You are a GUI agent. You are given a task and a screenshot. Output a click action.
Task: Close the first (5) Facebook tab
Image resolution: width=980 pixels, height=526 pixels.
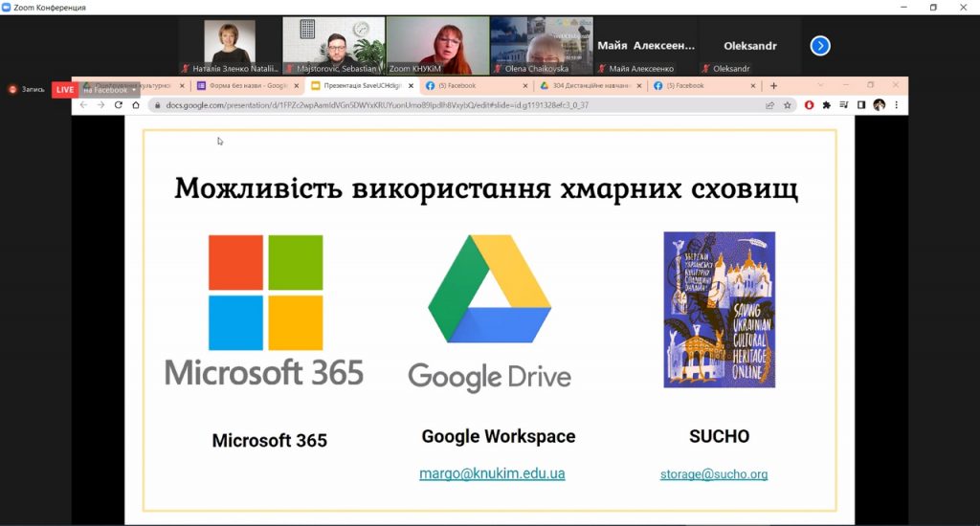(x=525, y=85)
